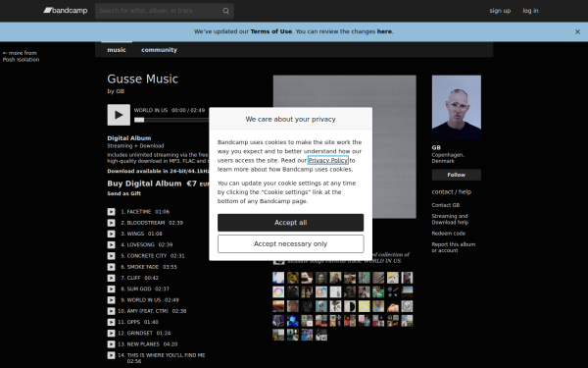Focus the artist, album, or track search field

[x=165, y=11]
